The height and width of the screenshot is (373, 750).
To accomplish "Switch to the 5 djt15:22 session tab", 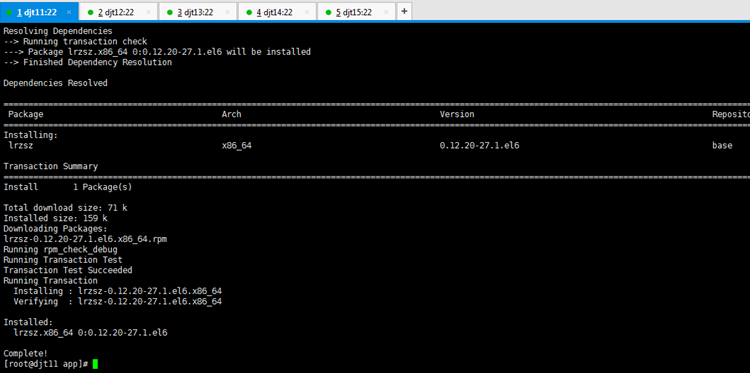I will 355,12.
